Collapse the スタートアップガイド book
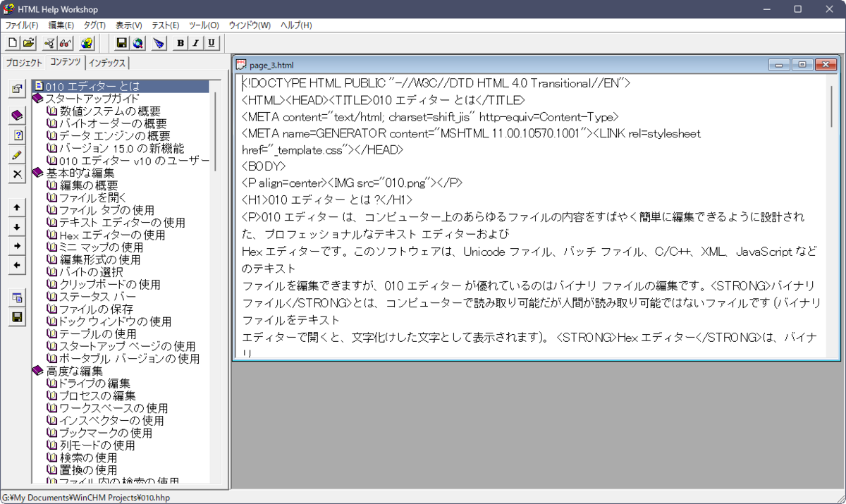Image resolution: width=846 pixels, height=504 pixels. click(39, 97)
